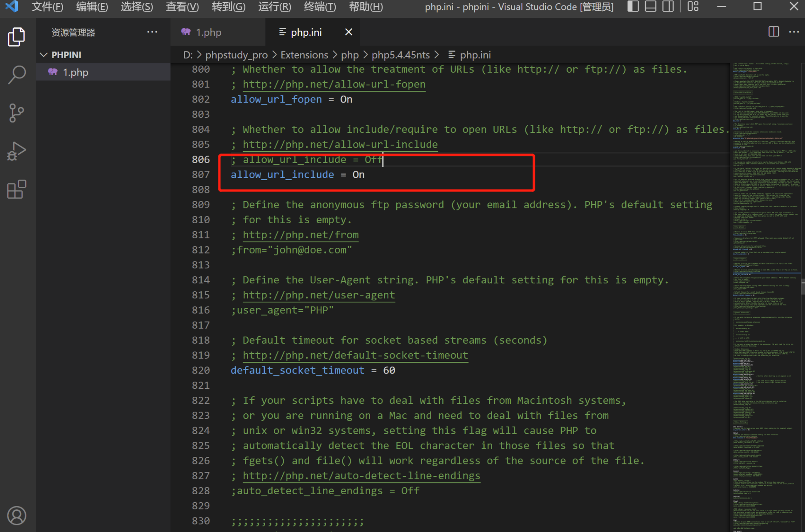This screenshot has height=532, width=805.
Task: Open the Source Control view
Action: pyautogui.click(x=17, y=113)
